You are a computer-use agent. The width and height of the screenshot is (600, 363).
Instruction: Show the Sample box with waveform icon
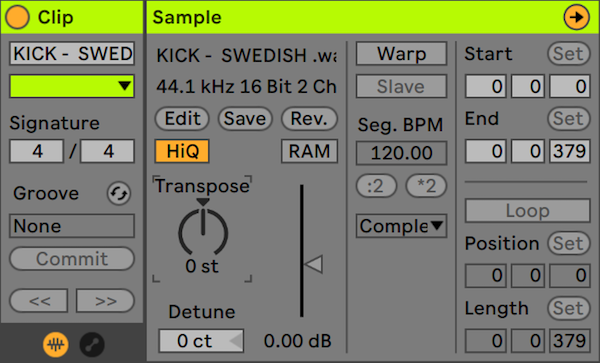click(x=56, y=345)
